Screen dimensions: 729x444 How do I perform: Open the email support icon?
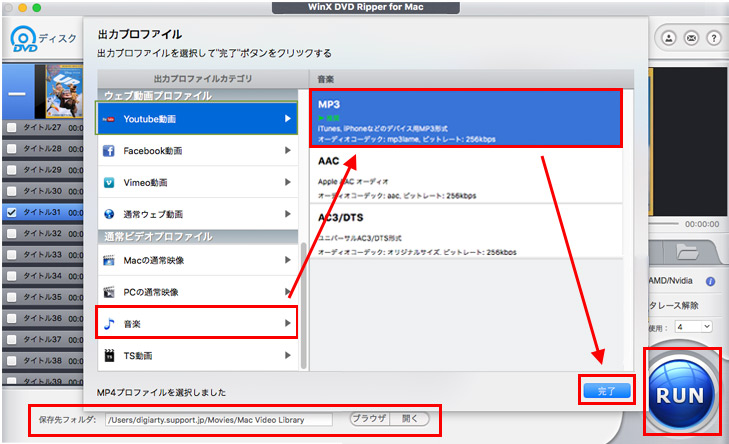(x=691, y=38)
